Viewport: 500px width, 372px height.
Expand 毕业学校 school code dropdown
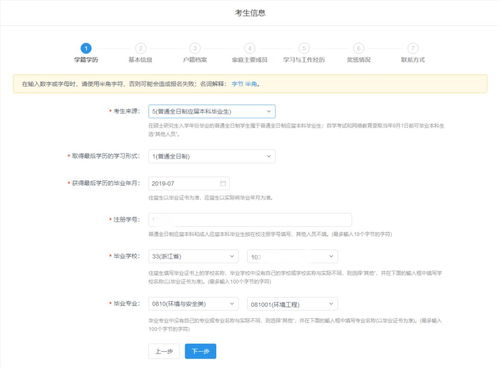pos(292,257)
